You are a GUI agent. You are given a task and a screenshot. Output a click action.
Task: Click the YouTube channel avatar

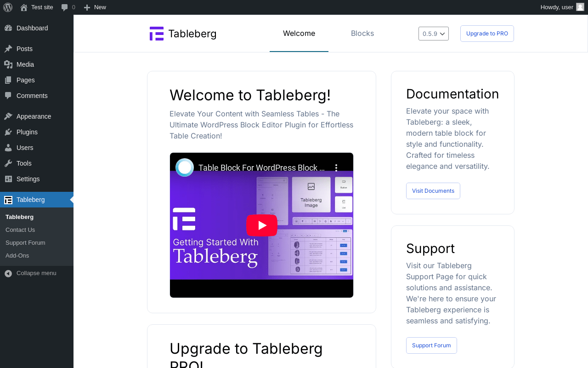[x=185, y=167]
